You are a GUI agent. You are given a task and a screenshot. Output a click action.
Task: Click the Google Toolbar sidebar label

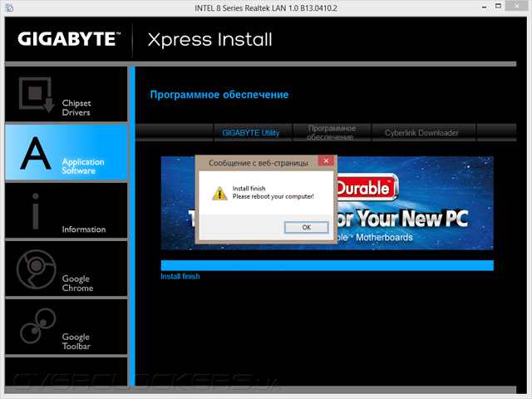76,342
